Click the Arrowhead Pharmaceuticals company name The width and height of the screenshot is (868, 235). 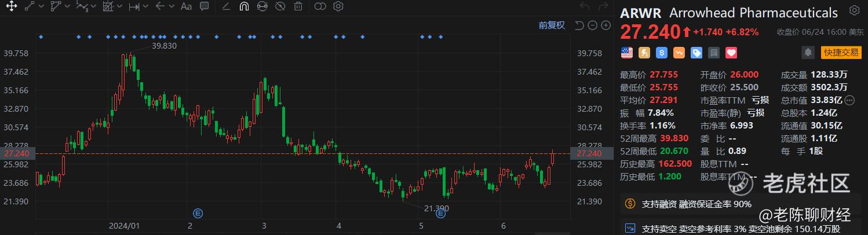(x=753, y=13)
